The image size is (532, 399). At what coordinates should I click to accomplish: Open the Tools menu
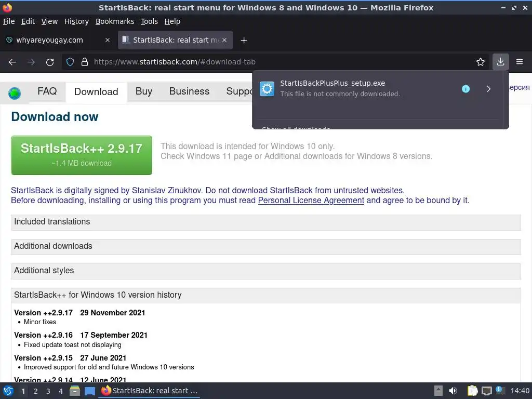click(149, 21)
